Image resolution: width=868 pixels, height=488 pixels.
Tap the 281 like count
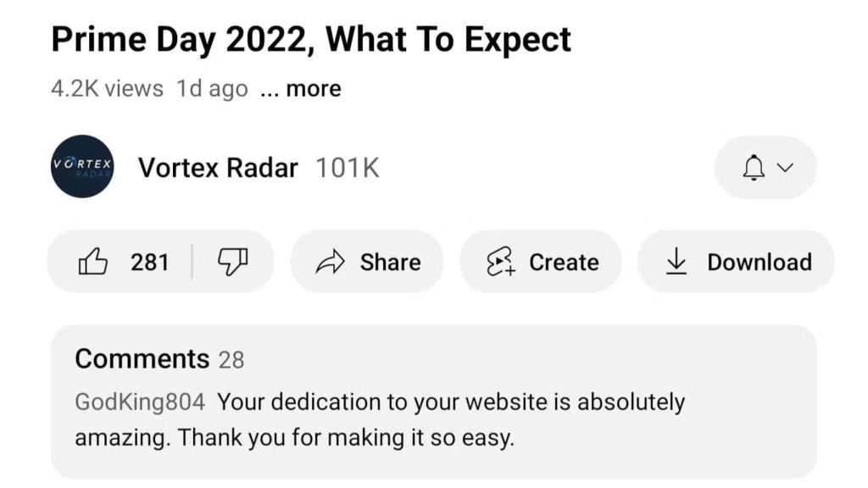[x=150, y=263]
